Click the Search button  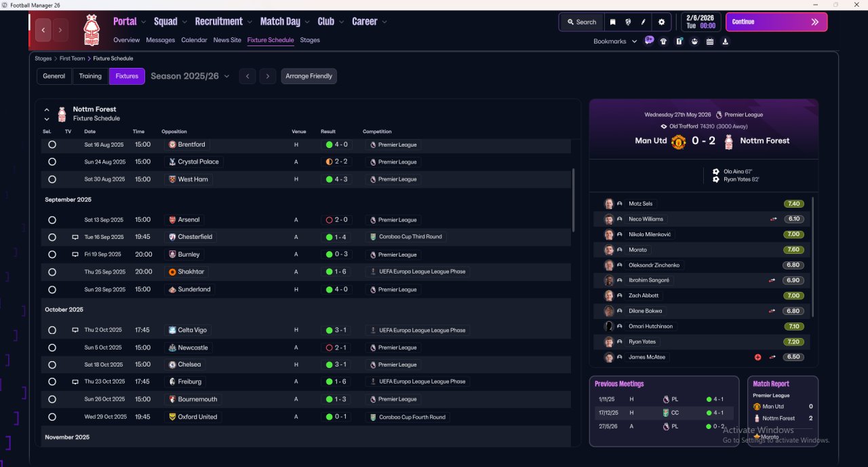coord(582,22)
